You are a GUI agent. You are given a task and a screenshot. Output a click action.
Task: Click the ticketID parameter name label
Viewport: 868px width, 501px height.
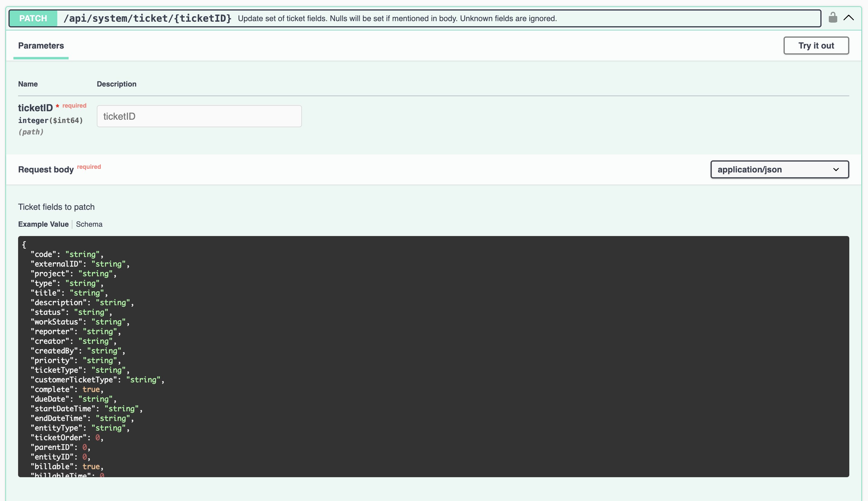tap(35, 108)
